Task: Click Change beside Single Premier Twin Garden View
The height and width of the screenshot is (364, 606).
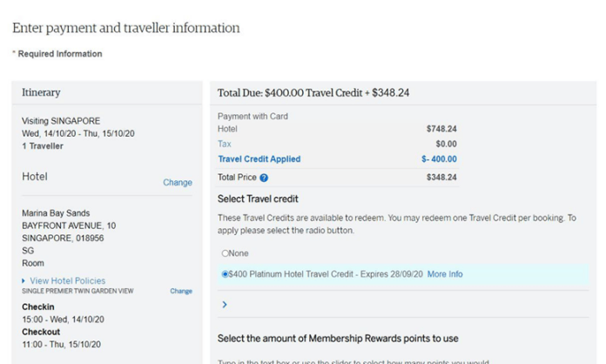Action: pyautogui.click(x=181, y=291)
